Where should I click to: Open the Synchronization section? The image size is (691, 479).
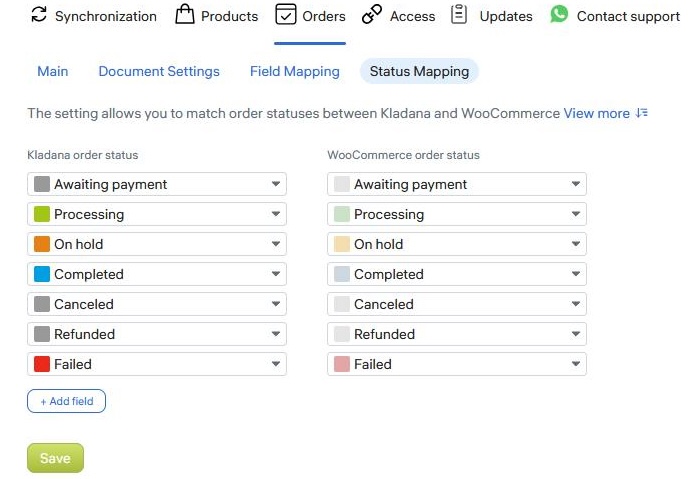point(94,16)
